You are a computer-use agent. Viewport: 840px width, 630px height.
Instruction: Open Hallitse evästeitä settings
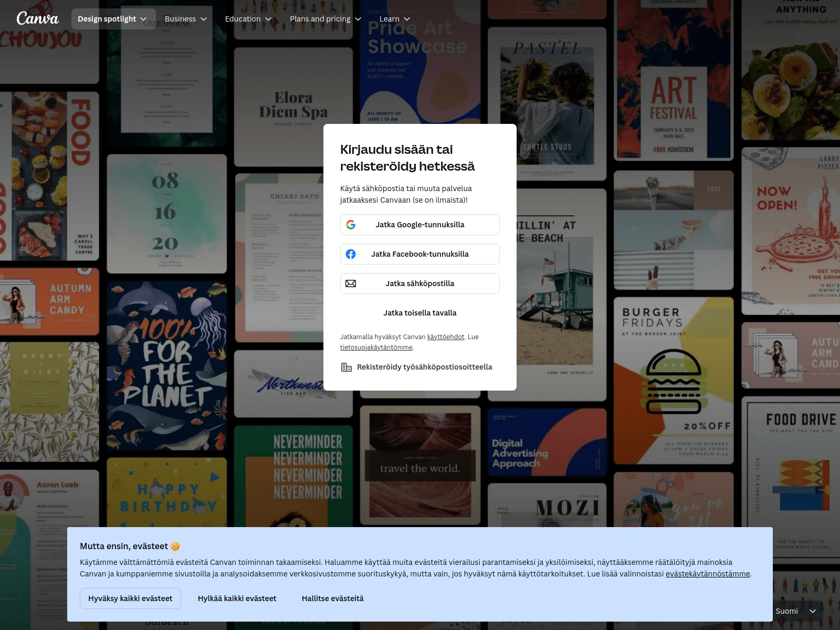[x=333, y=598]
